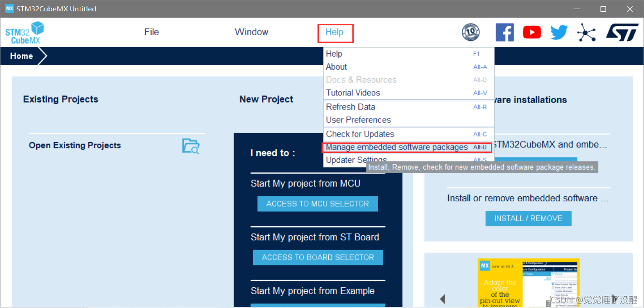Click the MX title bar icon
Screen dimensions: 644x308
click(9, 9)
